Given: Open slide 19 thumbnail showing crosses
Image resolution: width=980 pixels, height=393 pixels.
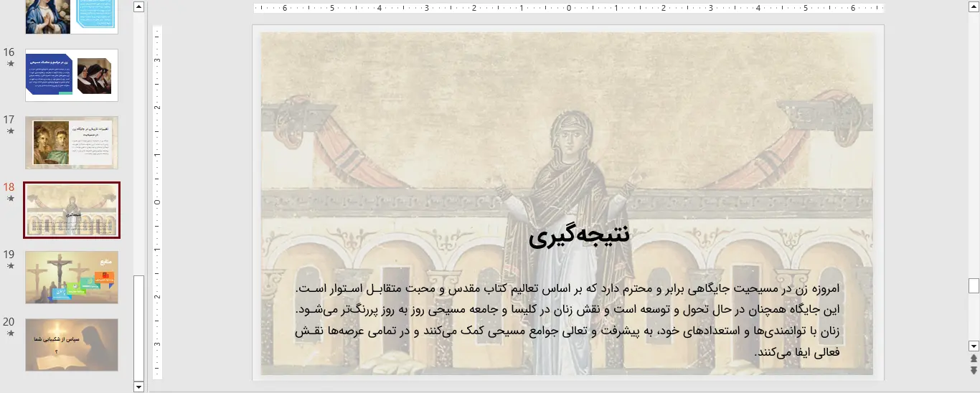Looking at the screenshot, I should [x=72, y=278].
